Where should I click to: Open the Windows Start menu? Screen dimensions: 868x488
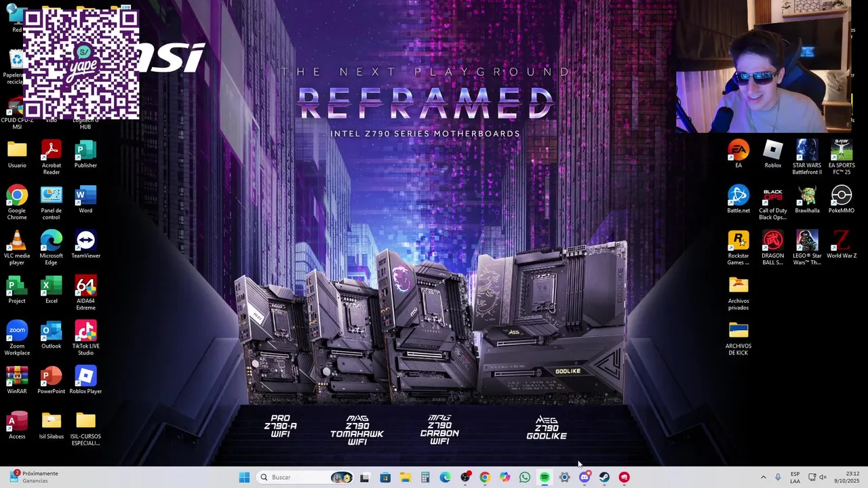[244, 477]
